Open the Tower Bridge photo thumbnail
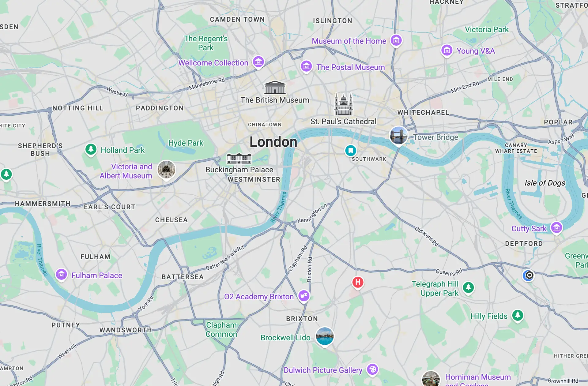This screenshot has width=588, height=386. pos(398,136)
